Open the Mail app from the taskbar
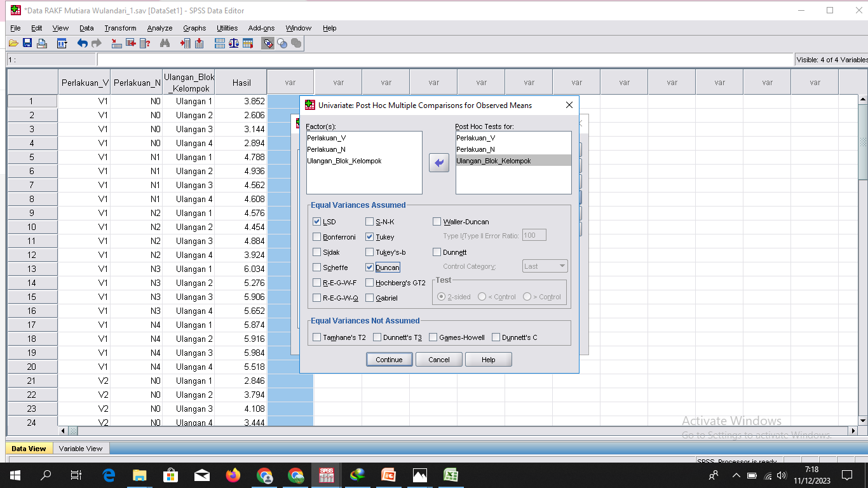This screenshot has height=488, width=868. (x=202, y=475)
